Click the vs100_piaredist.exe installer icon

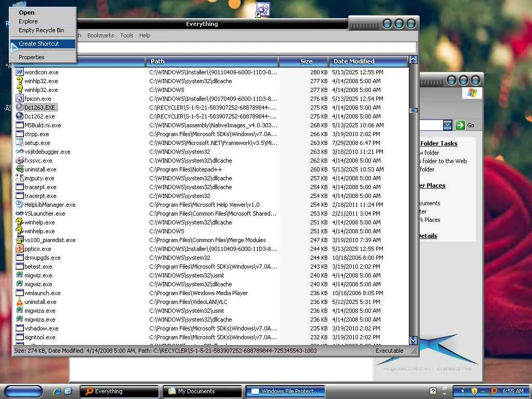pyautogui.click(x=20, y=240)
